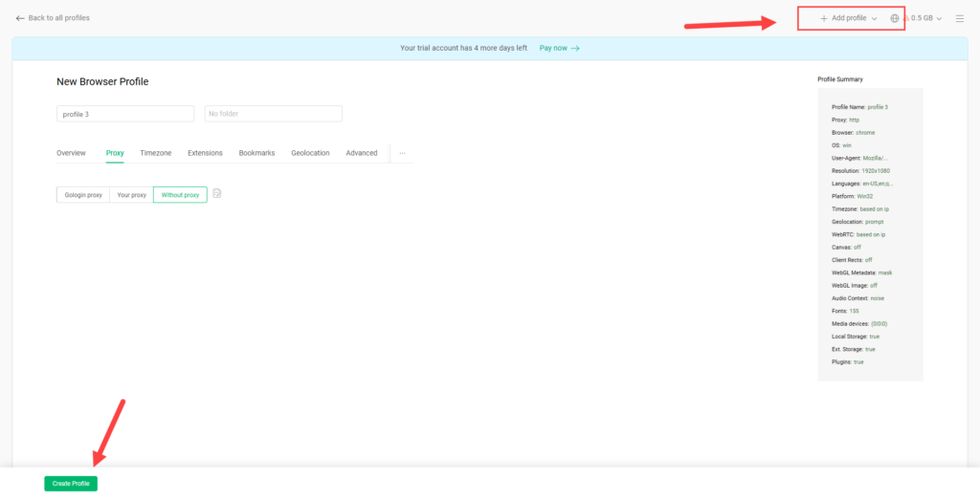Switch to the Timezone tab
980x501 pixels.
[155, 153]
